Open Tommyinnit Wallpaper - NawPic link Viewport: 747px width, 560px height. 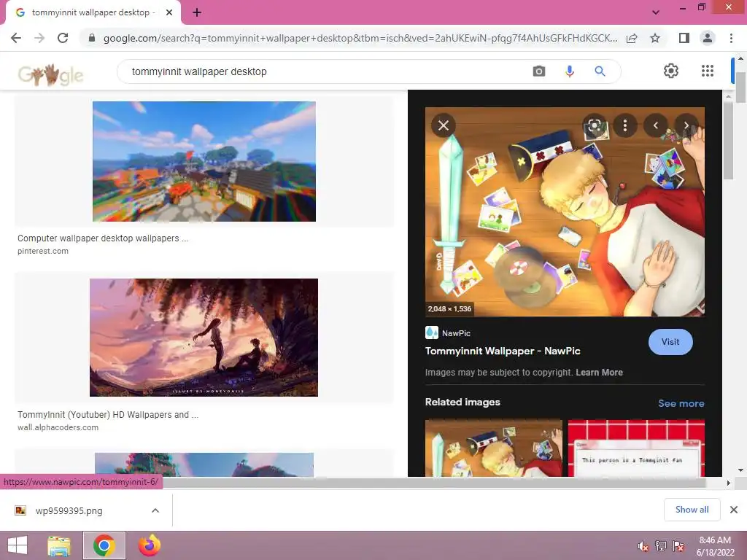503,351
